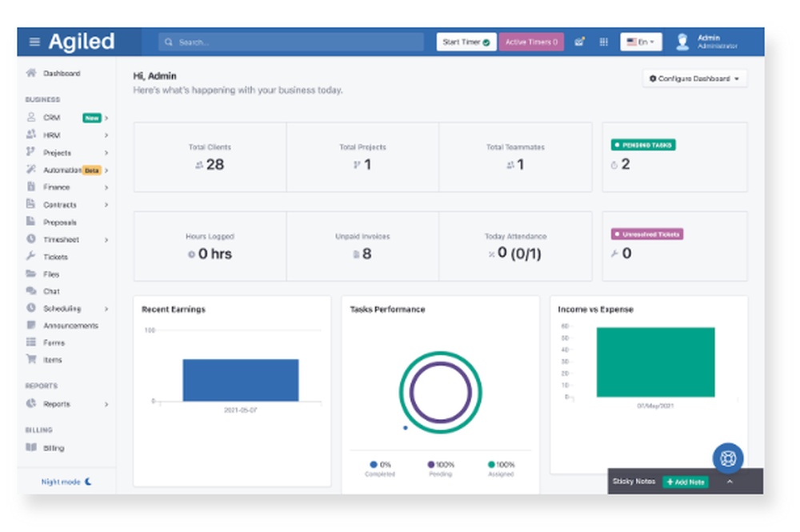This screenshot has height=532, width=800.
Task: Open Announcements in the sidebar
Action: click(x=70, y=326)
